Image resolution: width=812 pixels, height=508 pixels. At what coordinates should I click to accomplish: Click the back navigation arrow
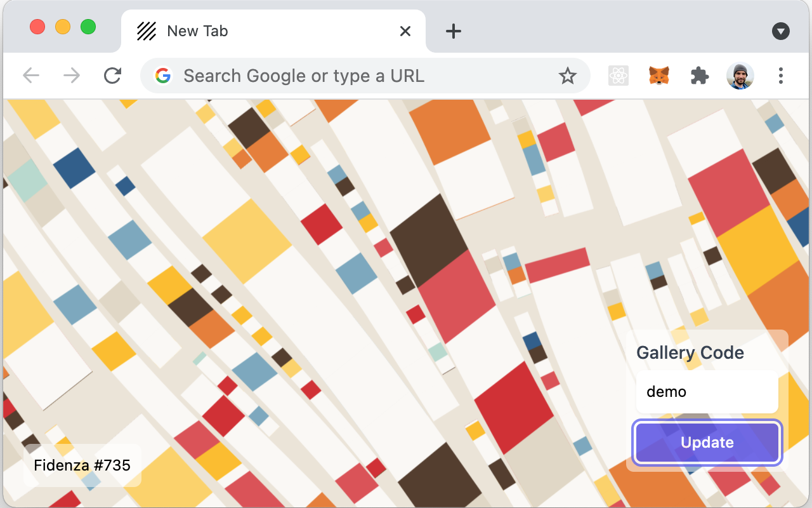point(31,76)
